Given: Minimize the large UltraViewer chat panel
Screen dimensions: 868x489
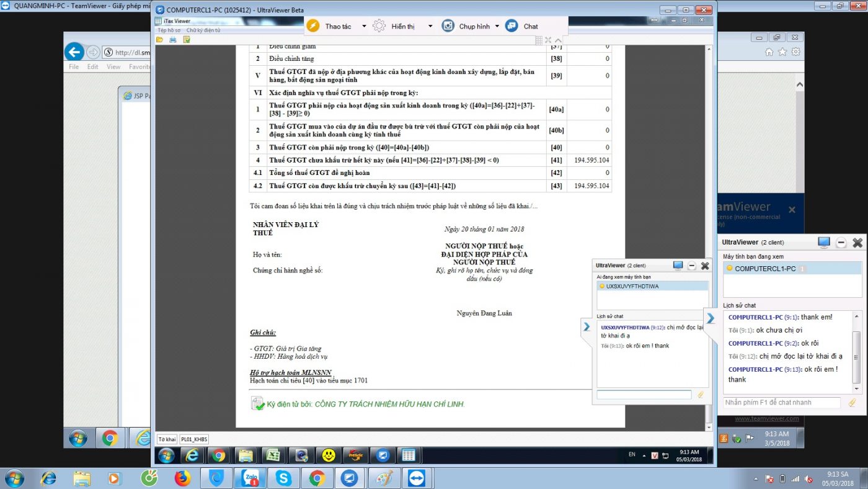Looking at the screenshot, I should tap(841, 243).
